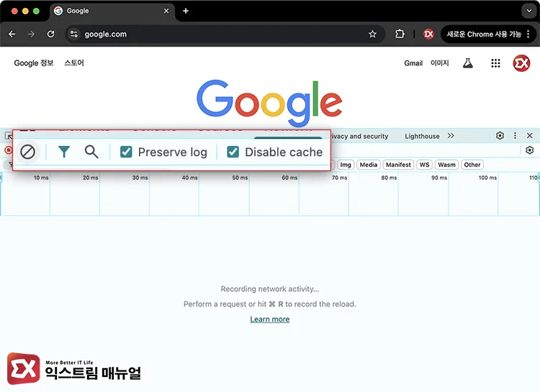
Task: Filter requests by Img type
Action: pyautogui.click(x=346, y=165)
